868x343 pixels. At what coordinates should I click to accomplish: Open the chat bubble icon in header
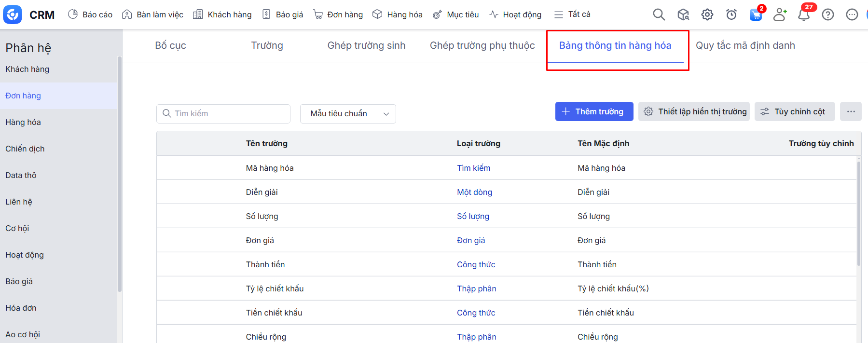tap(852, 14)
